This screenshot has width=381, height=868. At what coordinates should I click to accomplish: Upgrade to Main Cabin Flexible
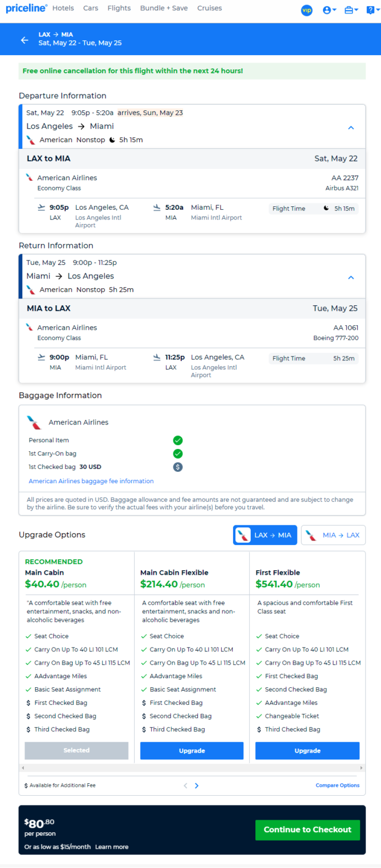pos(192,750)
